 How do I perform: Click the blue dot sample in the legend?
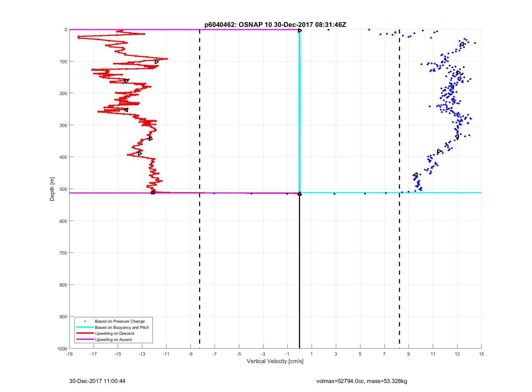click(x=85, y=321)
